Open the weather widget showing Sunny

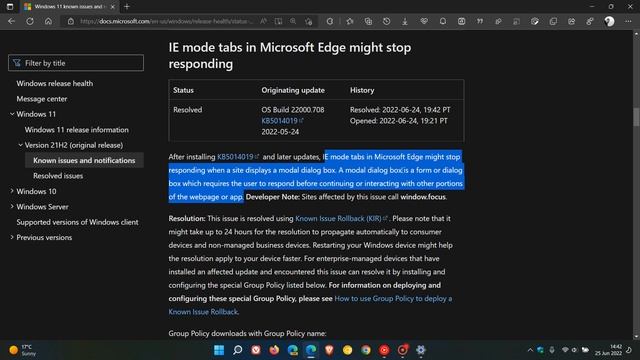[x=23, y=350]
